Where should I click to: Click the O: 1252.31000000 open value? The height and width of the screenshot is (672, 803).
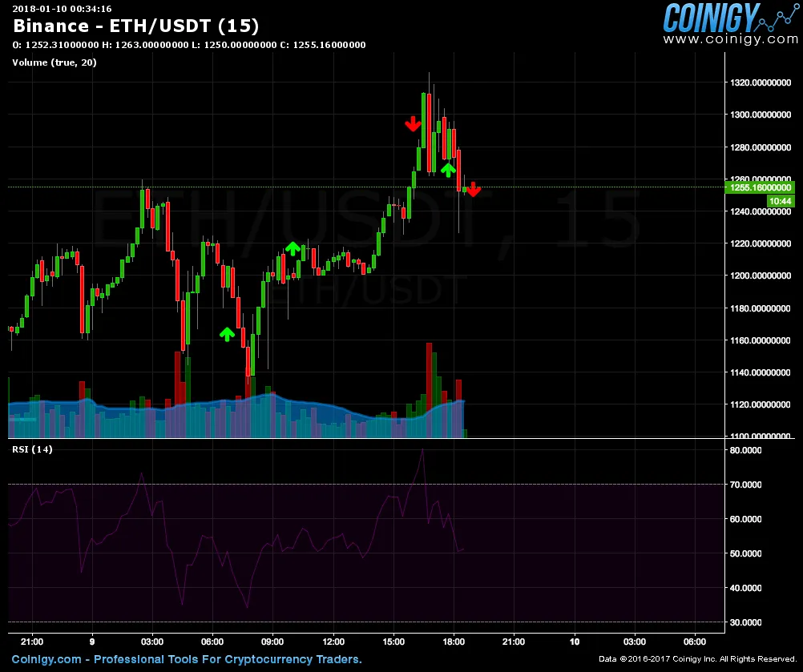coord(56,45)
